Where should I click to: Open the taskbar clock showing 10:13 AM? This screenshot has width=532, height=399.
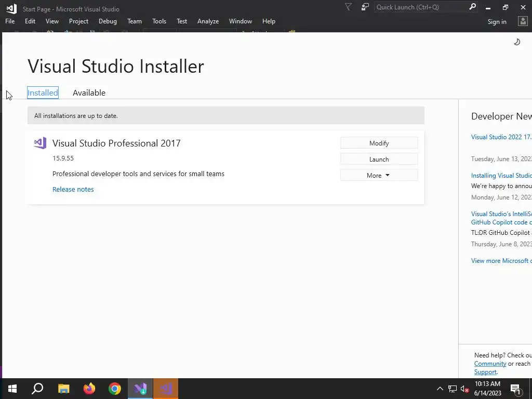click(x=487, y=389)
